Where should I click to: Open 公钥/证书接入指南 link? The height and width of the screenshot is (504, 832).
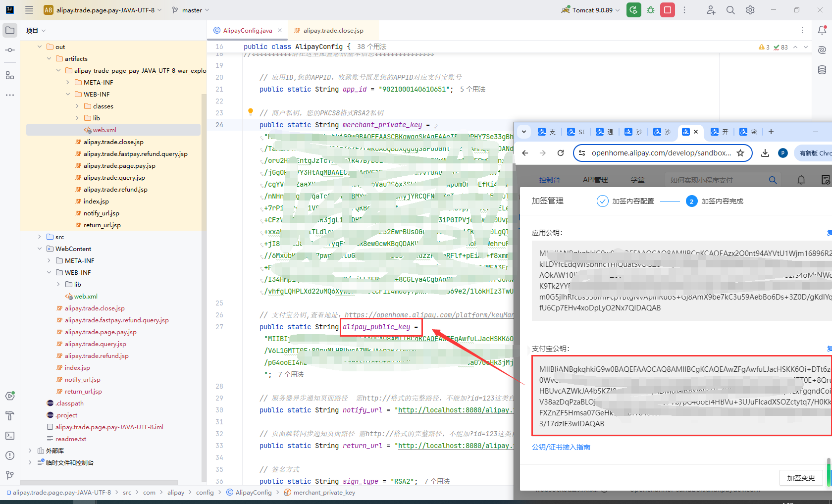561,447
